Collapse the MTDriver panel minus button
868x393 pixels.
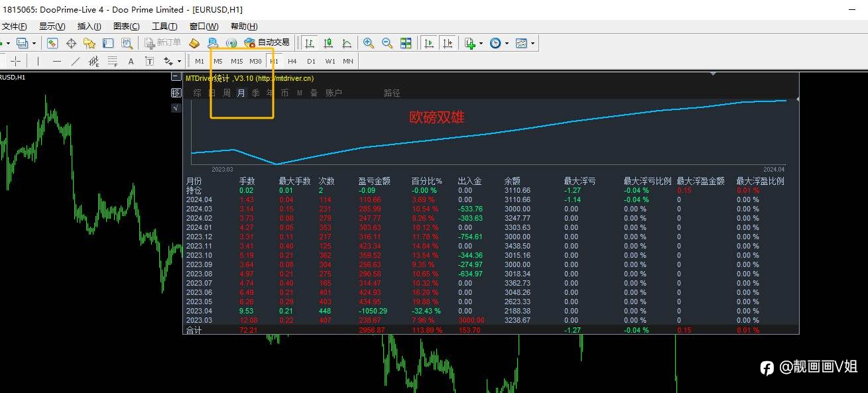176,77
